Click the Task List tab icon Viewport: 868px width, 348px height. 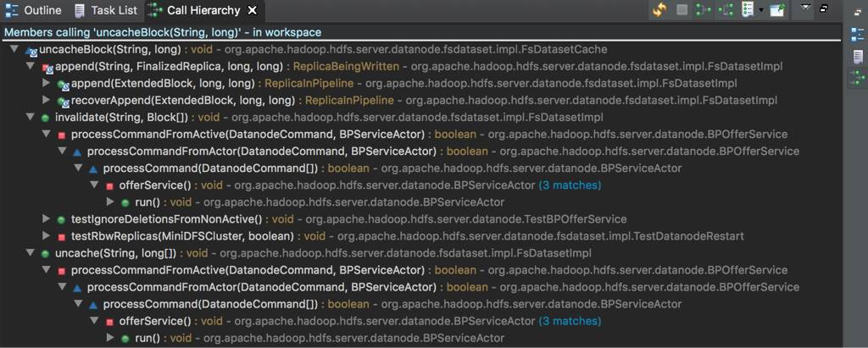click(x=81, y=10)
